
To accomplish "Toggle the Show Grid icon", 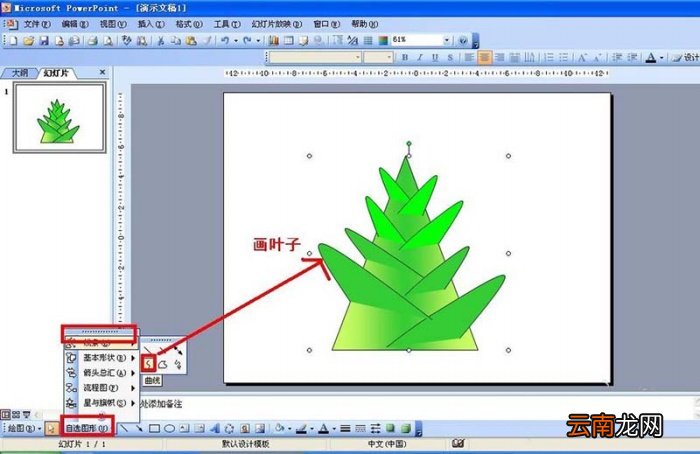I will 368,41.
